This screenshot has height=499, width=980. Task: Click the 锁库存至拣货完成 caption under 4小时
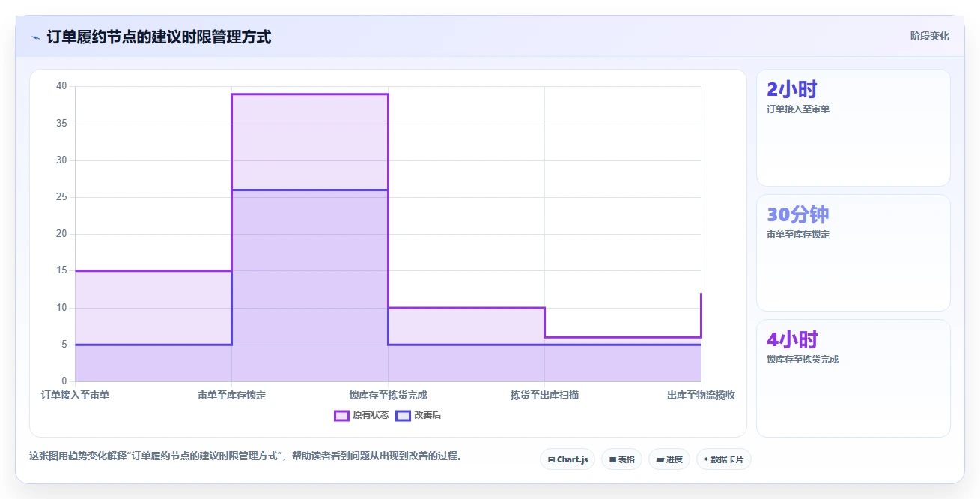click(x=803, y=360)
